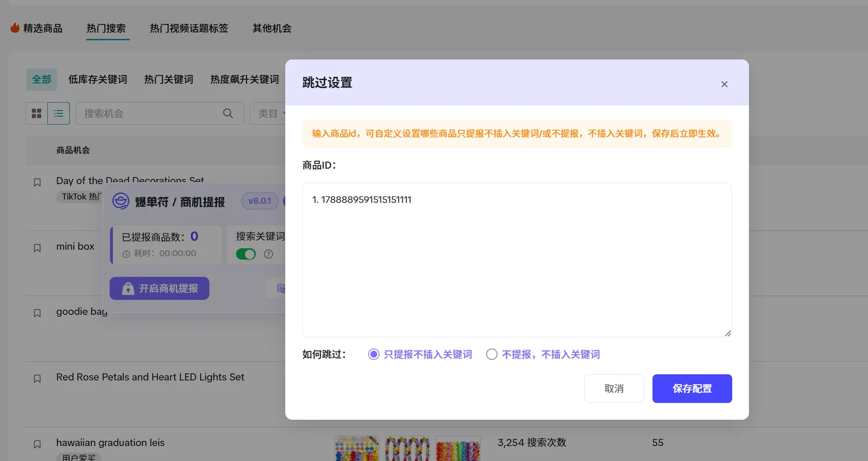Bookmark the goodie bag row
868x461 pixels.
tap(37, 313)
